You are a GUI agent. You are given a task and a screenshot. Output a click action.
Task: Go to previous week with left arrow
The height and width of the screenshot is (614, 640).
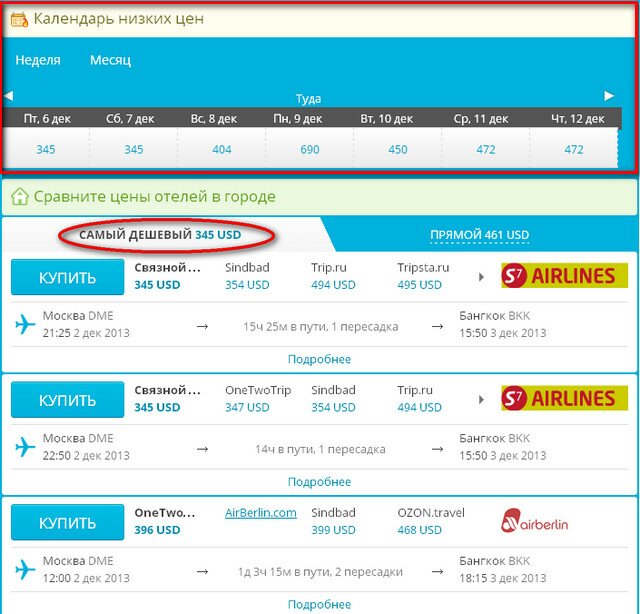9,96
